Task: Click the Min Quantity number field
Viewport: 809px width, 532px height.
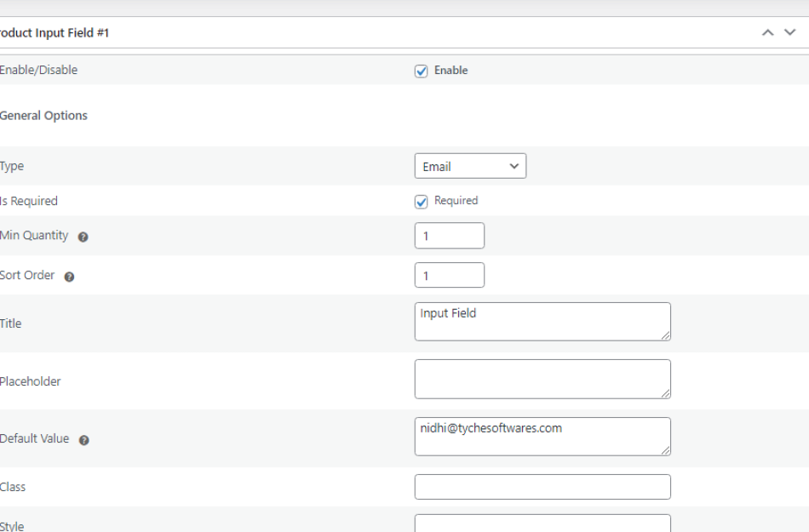Action: tap(449, 235)
